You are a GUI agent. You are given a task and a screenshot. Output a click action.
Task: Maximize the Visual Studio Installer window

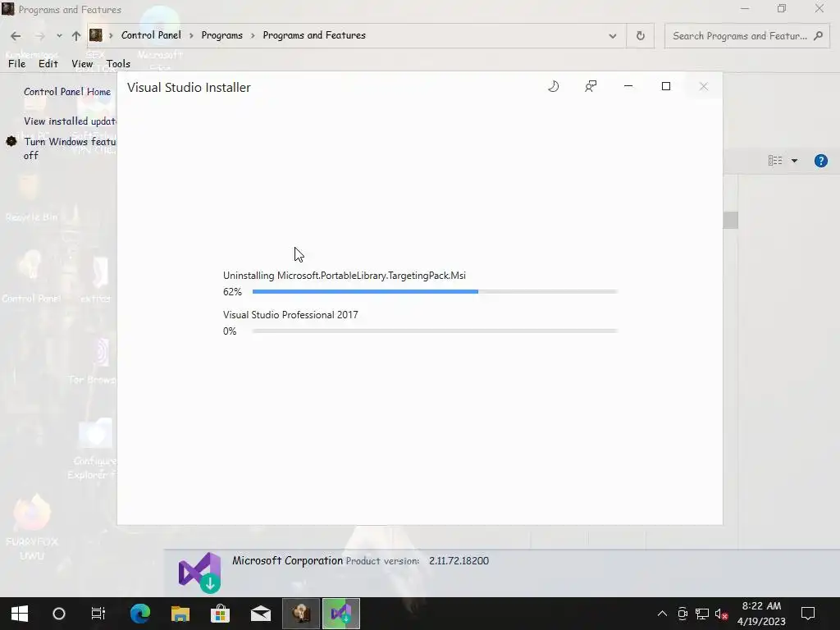(x=666, y=86)
